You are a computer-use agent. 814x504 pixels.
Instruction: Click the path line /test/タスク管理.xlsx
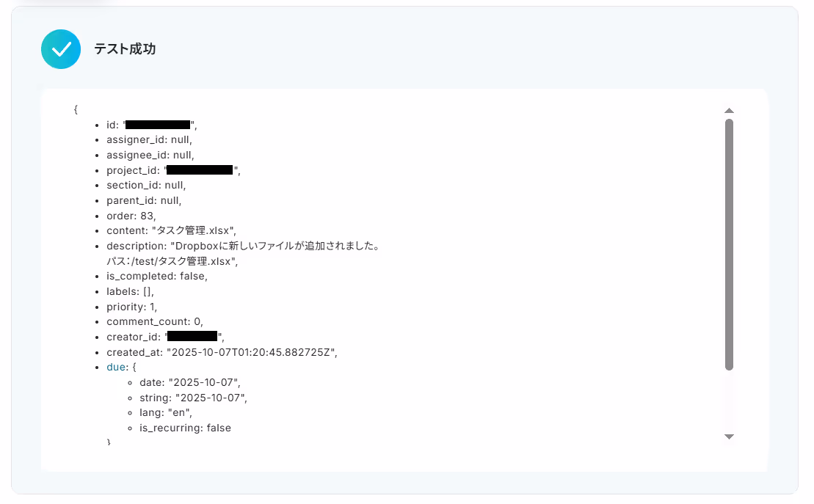[x=172, y=261]
